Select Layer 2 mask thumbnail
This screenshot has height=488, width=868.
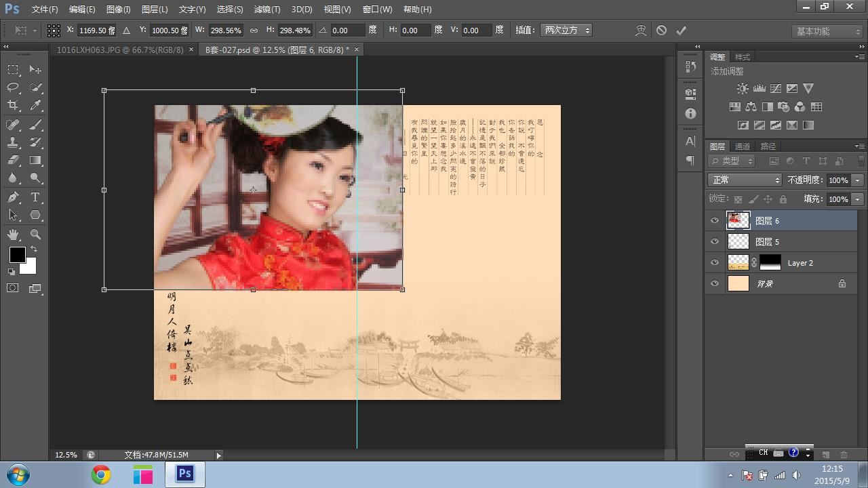tap(770, 262)
